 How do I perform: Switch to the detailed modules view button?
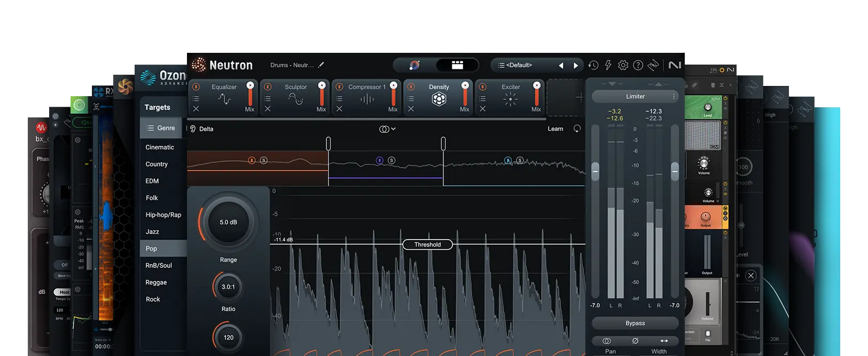coord(457,65)
